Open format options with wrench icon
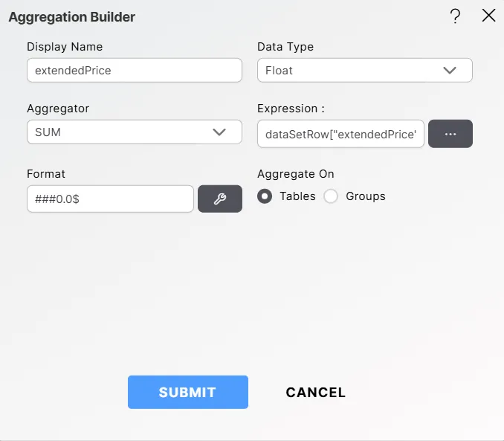The image size is (504, 441). click(219, 199)
